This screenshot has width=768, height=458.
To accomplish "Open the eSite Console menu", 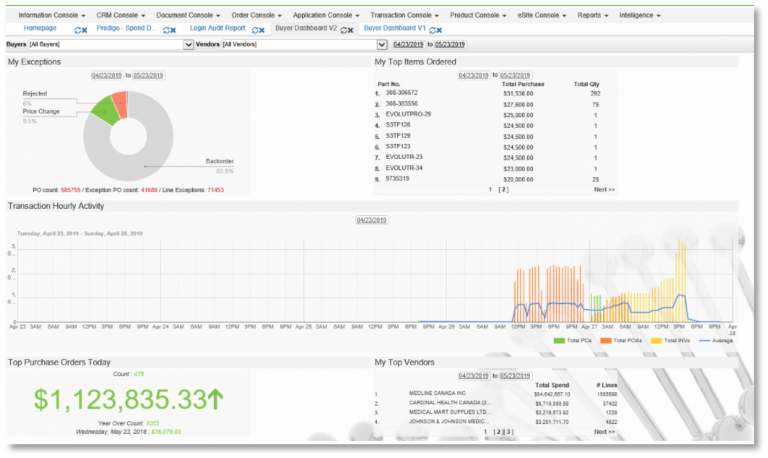I will [542, 15].
